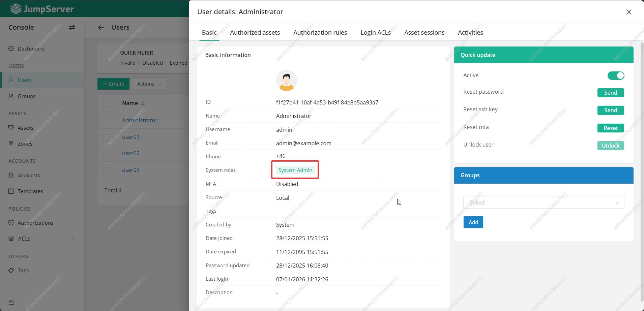Open Templates via its sidebar icon

point(11,191)
